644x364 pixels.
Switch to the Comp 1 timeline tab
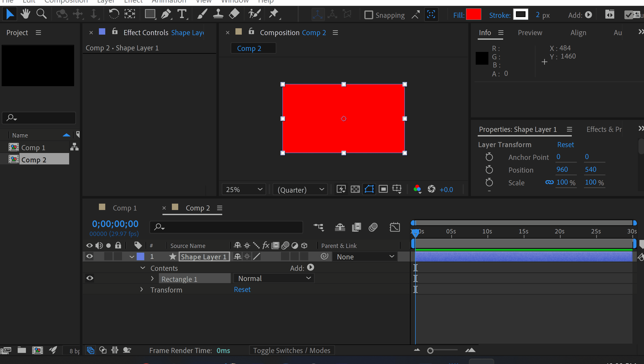pyautogui.click(x=124, y=208)
